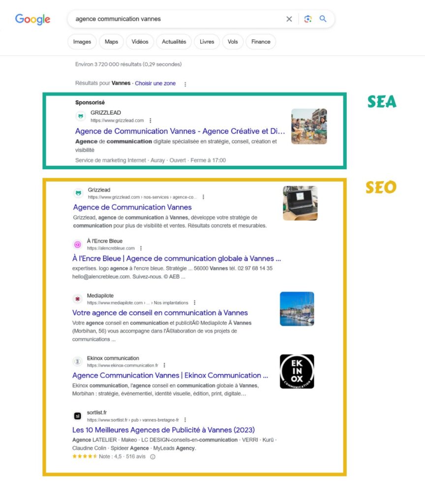Screen dimensions: 425x504
Task: Click the sortlist.fr black favicon
Action: click(77, 416)
